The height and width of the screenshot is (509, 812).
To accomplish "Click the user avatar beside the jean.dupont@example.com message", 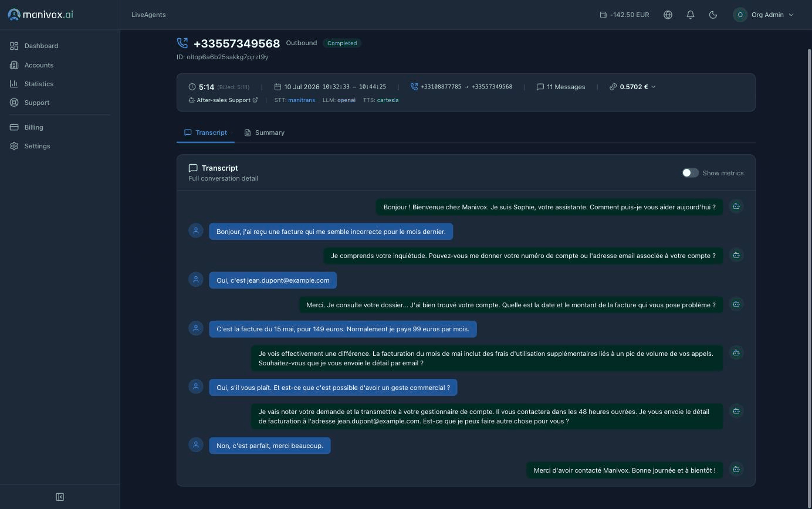I will (196, 279).
